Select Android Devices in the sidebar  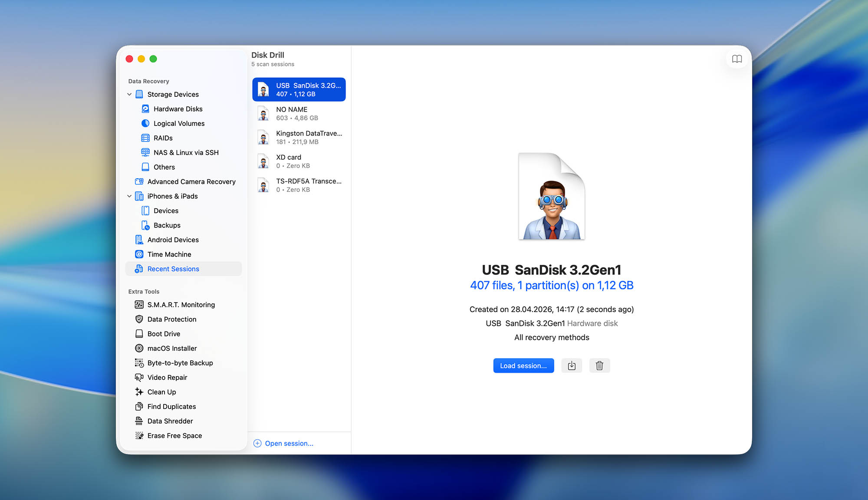click(173, 240)
